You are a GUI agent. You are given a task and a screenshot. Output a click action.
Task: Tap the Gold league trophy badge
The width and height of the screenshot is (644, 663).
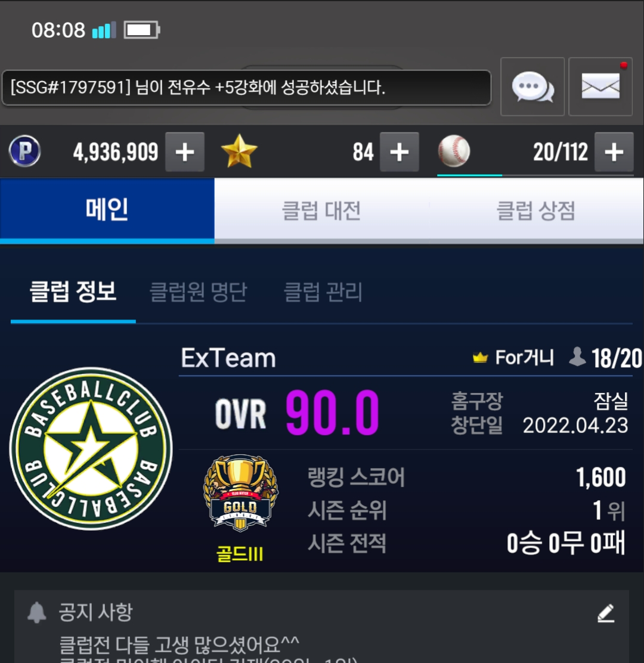click(240, 493)
